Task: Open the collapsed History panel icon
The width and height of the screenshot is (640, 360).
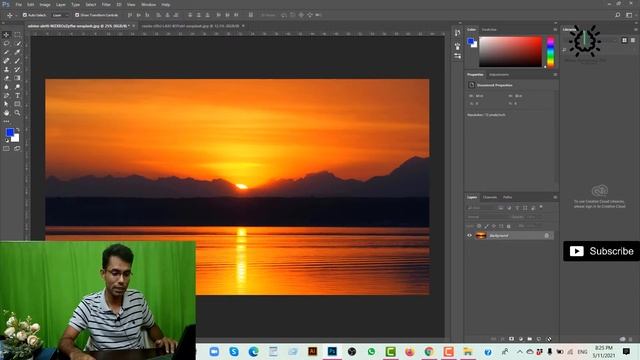Action: (457, 33)
